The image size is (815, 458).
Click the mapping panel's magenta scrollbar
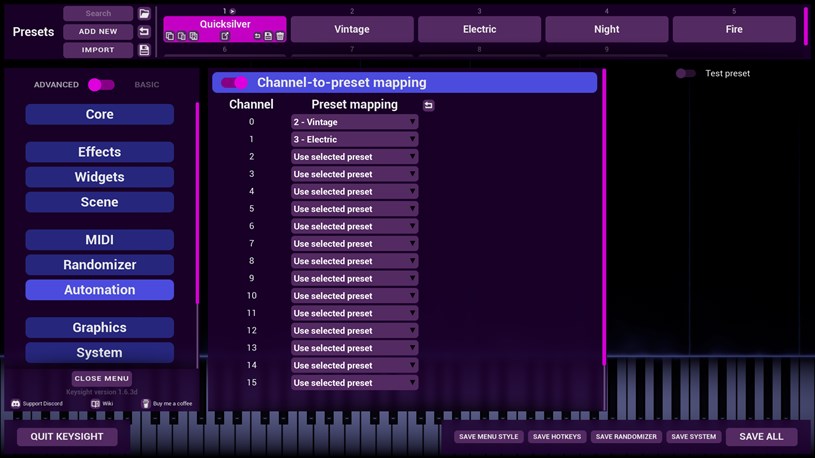point(604,217)
